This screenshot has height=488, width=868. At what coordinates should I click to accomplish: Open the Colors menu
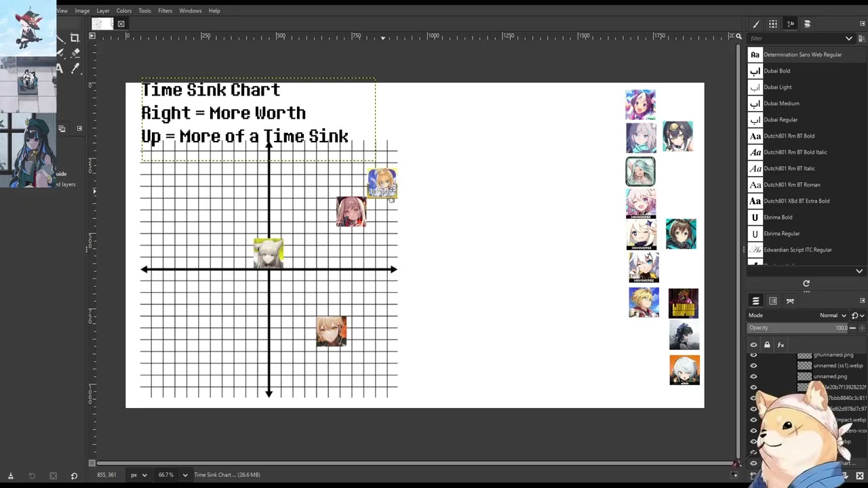pos(123,11)
